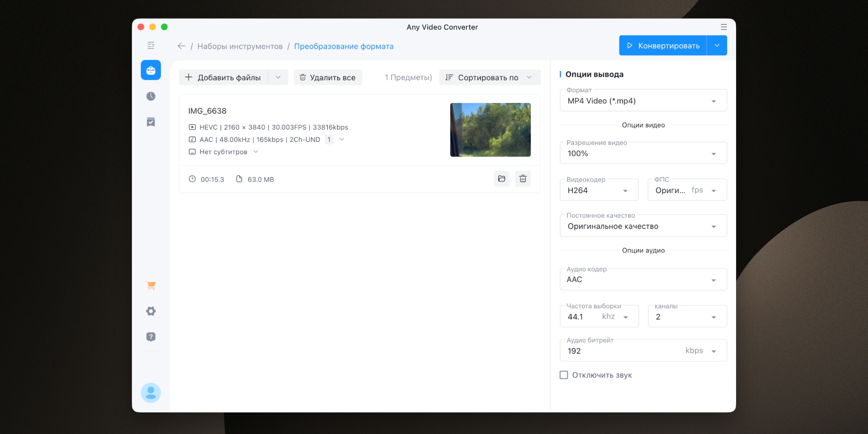Open the Постоянное качество dropdown
Viewport: 868px width, 434px height.
tap(643, 226)
